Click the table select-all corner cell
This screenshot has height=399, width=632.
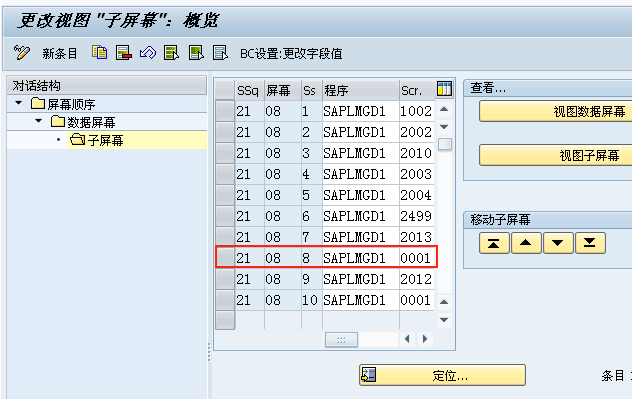point(225,90)
